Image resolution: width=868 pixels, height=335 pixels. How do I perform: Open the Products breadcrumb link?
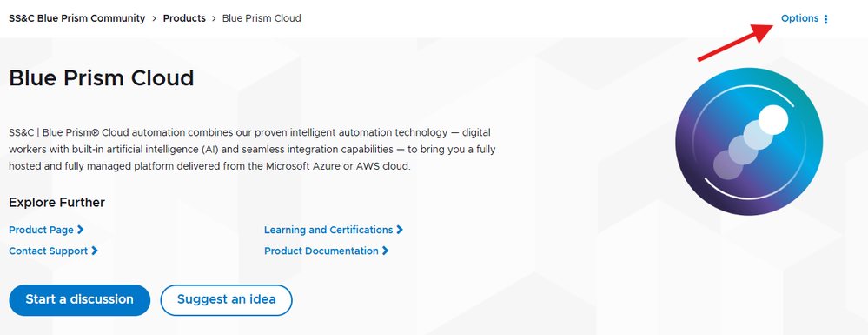pos(184,18)
